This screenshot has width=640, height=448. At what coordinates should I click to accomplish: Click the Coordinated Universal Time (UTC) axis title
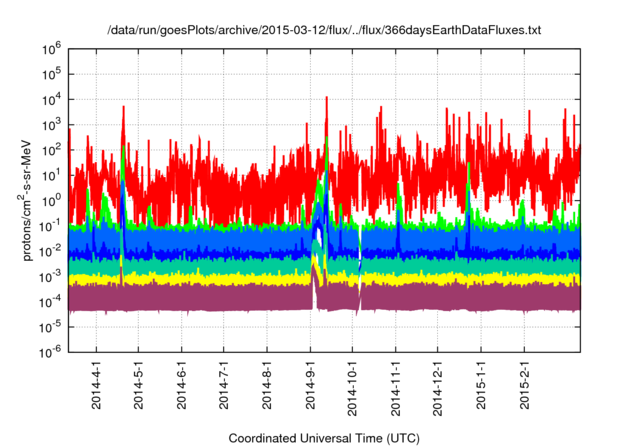click(x=324, y=439)
